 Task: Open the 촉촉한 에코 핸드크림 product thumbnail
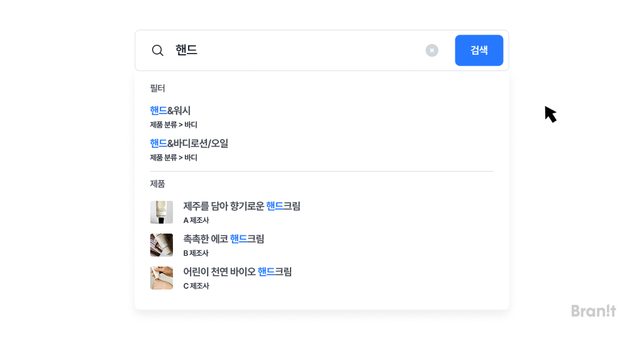162,245
